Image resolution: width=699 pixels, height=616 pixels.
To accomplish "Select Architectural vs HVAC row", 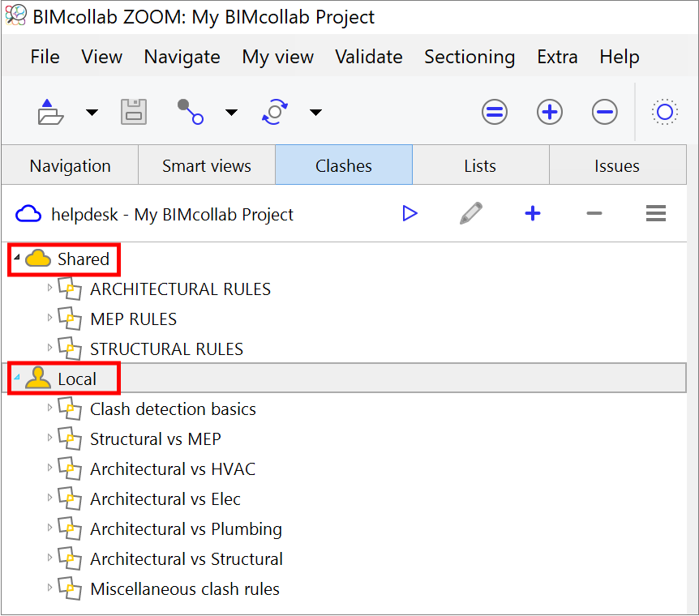I will (173, 469).
